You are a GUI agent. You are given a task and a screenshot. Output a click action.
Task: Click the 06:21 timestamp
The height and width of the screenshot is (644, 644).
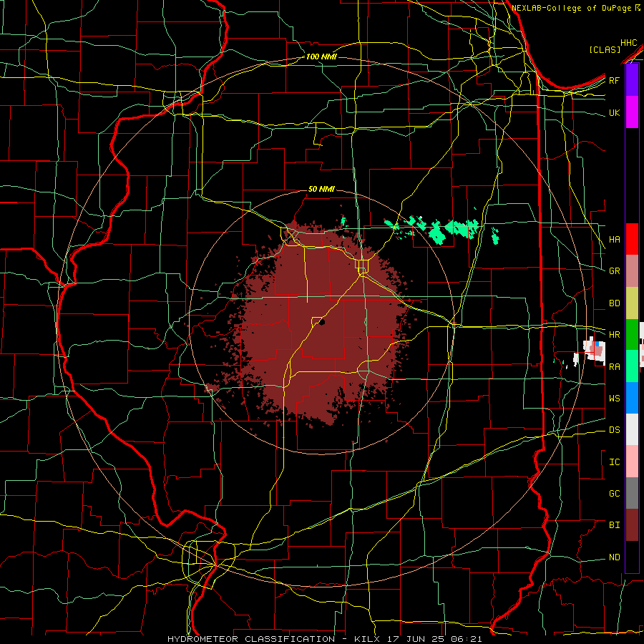point(468,639)
